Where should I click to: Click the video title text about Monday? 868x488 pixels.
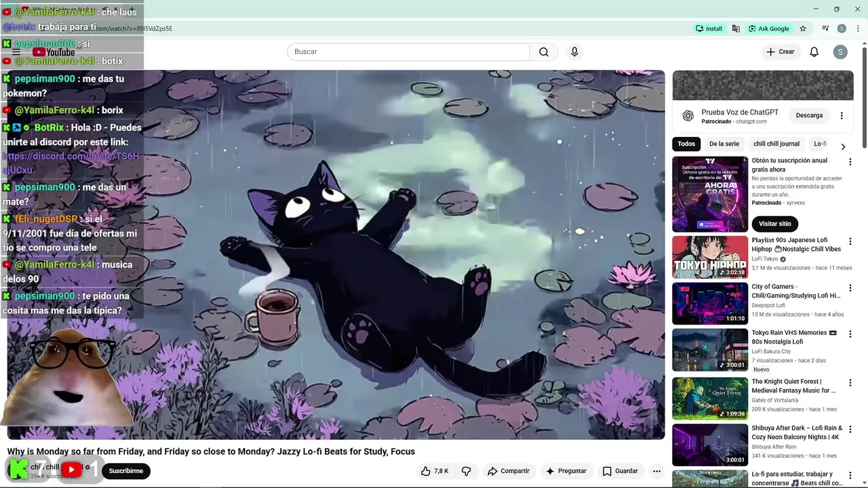(211, 451)
